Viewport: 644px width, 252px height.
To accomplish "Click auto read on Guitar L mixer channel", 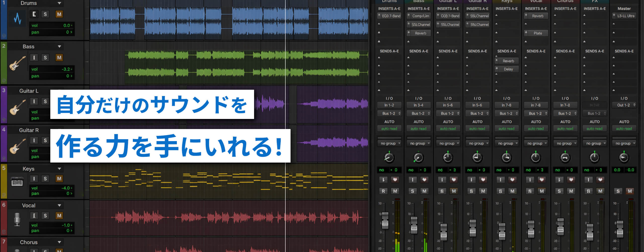I will pyautogui.click(x=448, y=129).
